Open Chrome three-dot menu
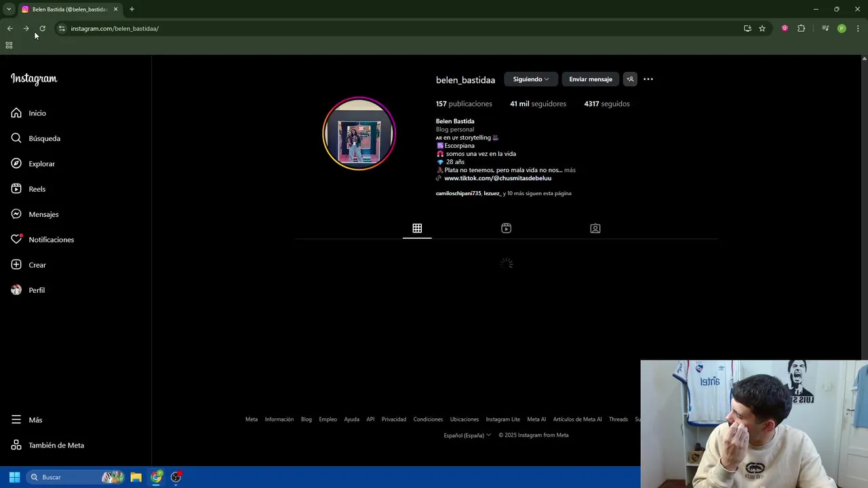868x488 pixels. point(858,28)
